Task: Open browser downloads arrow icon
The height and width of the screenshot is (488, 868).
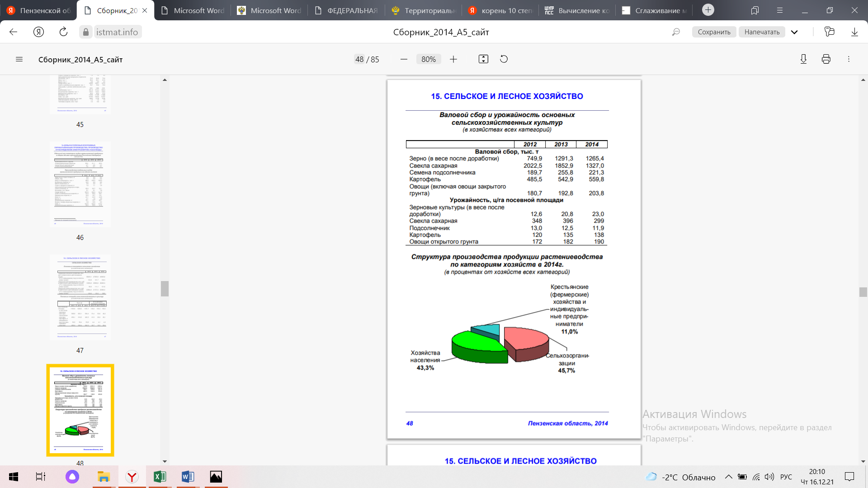Action: (x=854, y=32)
